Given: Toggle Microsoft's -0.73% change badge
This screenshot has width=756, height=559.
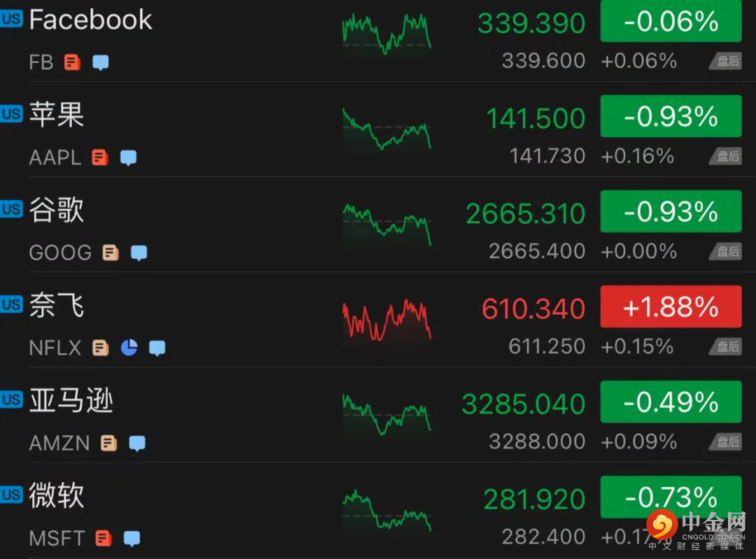Looking at the screenshot, I should click(671, 497).
